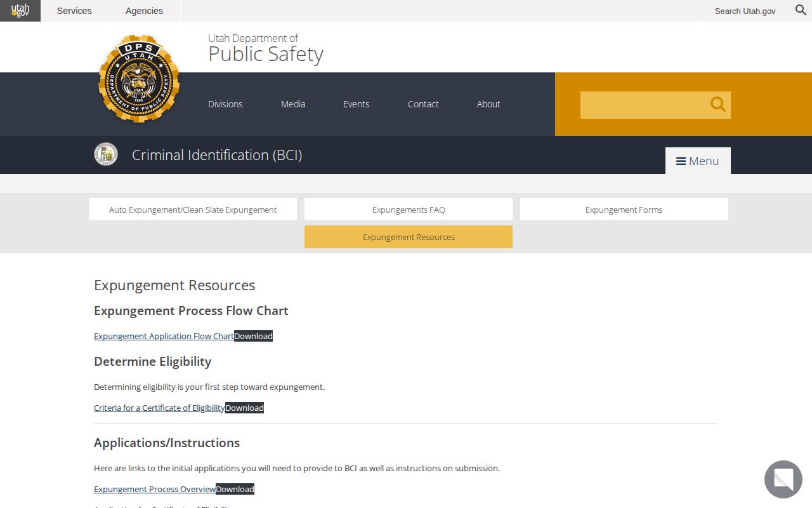This screenshot has width=812, height=508.
Task: Open the Media navigation item
Action: coord(293,104)
